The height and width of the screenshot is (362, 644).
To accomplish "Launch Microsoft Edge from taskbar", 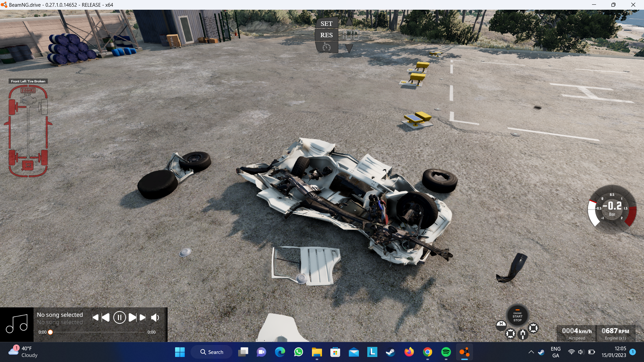I will click(280, 352).
